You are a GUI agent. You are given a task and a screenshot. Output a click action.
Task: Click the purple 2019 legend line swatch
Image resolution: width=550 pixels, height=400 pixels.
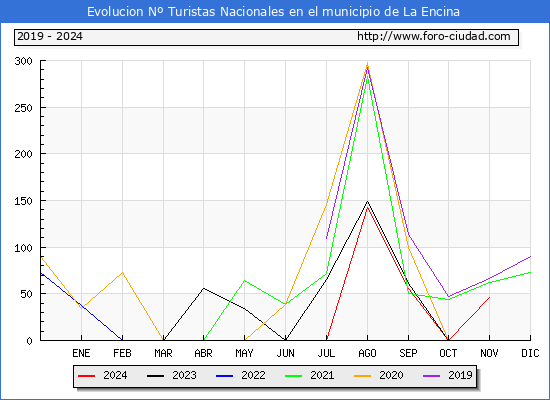coord(431,376)
